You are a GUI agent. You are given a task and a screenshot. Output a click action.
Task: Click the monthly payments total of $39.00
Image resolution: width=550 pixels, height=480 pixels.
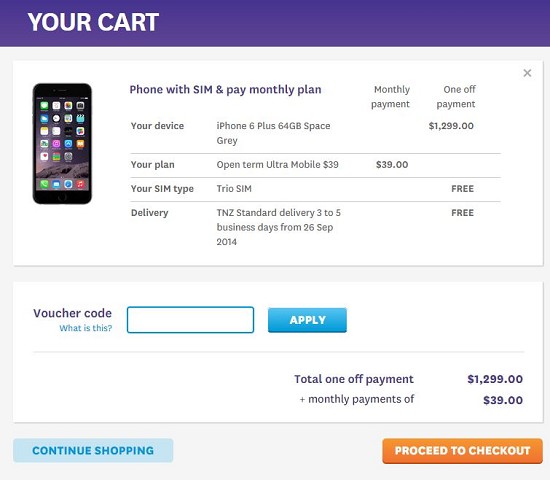503,400
